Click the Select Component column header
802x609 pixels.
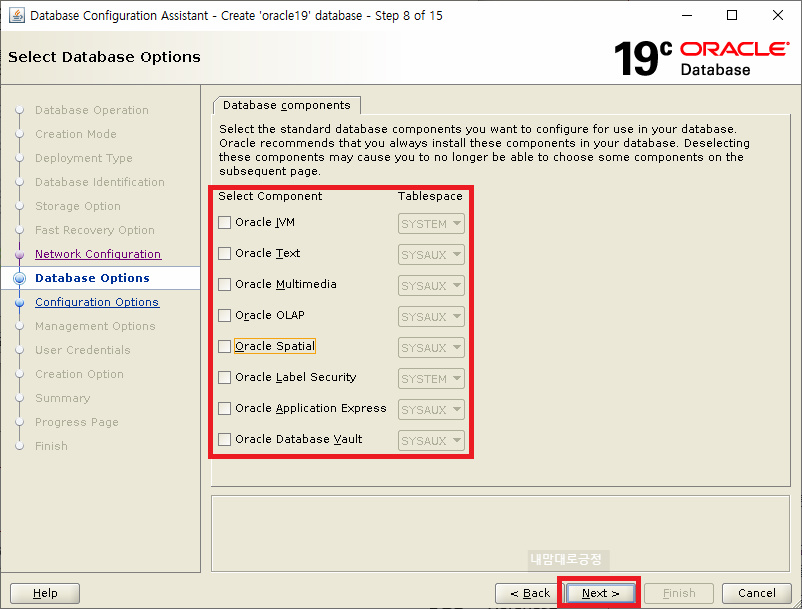click(x=270, y=196)
